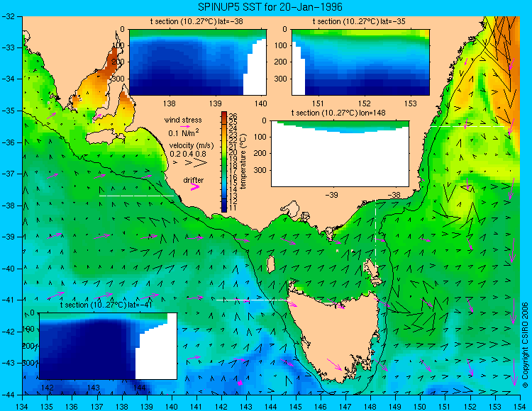Viewport: 532px width, 411px height.
Task: Click the -40 tick label on the latitude axis
Action: pyautogui.click(x=8, y=269)
